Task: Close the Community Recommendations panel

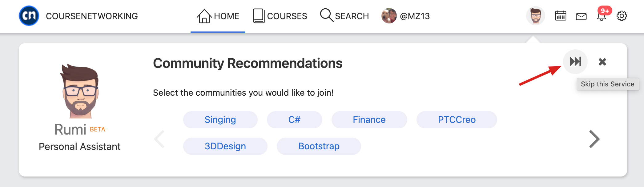Action: click(602, 62)
